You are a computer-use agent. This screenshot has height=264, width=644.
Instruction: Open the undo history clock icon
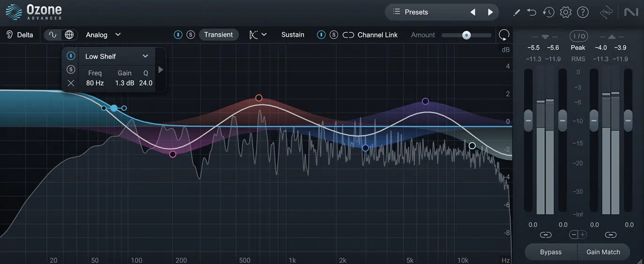(548, 12)
